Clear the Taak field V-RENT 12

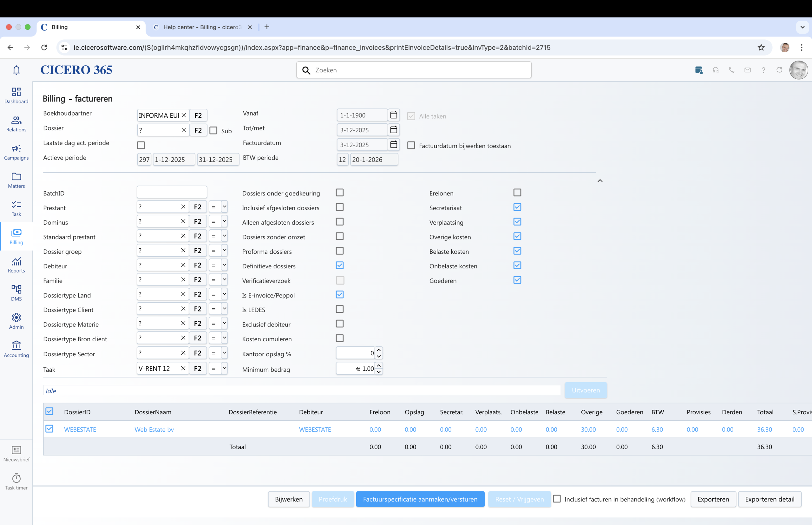pos(183,368)
